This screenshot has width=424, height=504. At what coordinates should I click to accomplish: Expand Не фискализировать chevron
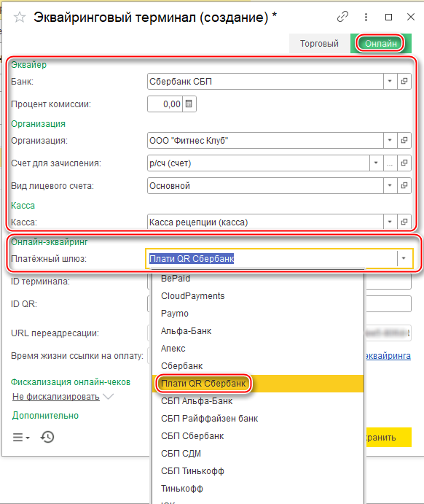click(108, 397)
